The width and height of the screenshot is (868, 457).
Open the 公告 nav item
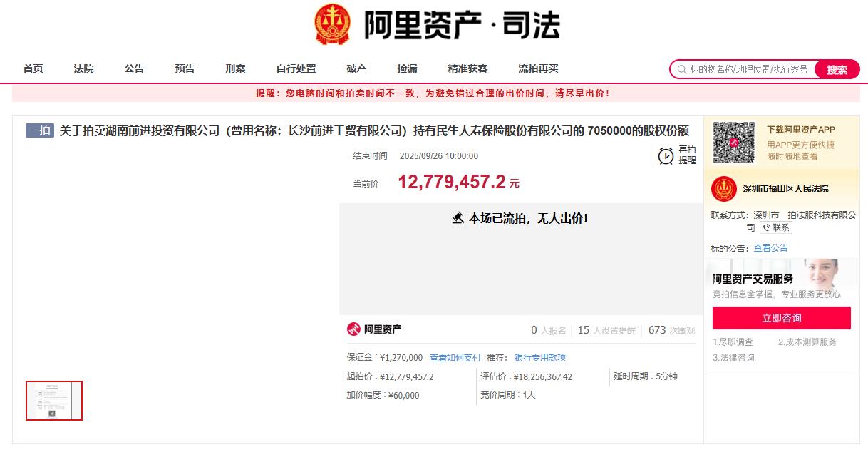tap(134, 68)
